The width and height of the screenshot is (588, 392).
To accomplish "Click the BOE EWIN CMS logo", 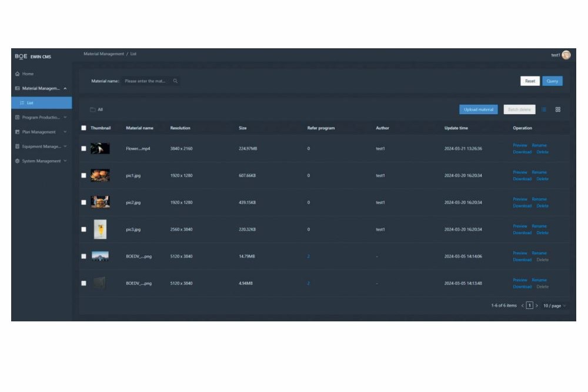I will click(x=33, y=57).
